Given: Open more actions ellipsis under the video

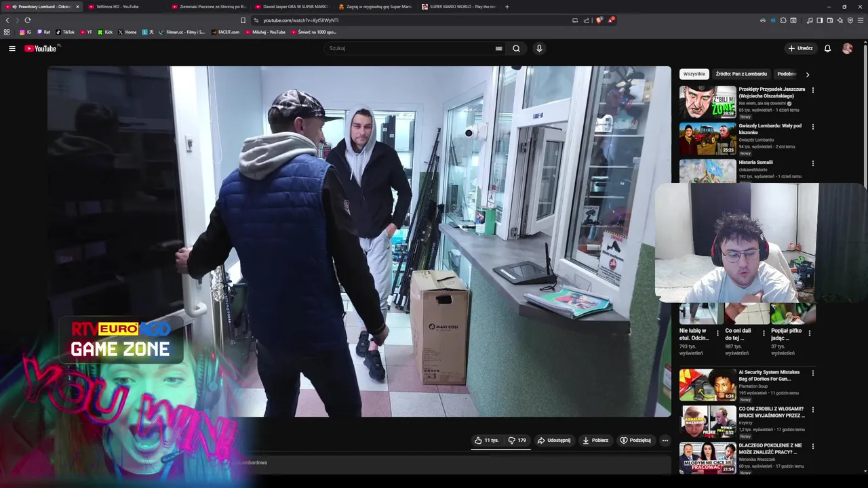Looking at the screenshot, I should pos(665,441).
